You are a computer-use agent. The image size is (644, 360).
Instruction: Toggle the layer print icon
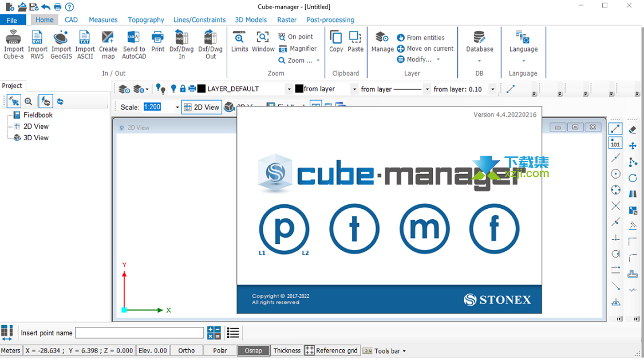[192, 89]
